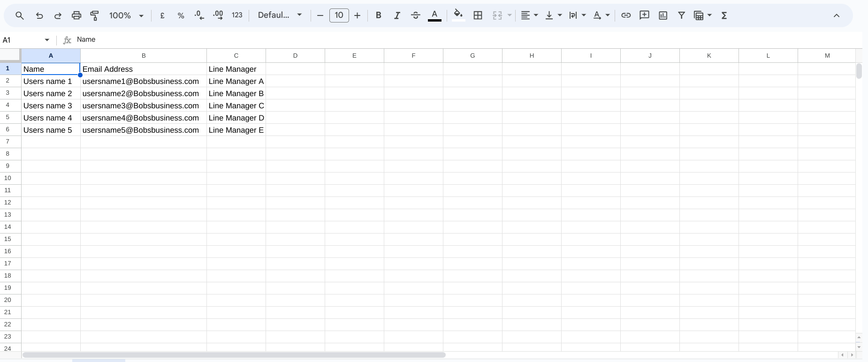
Task: Click the paint format roller icon
Action: pyautogui.click(x=94, y=15)
